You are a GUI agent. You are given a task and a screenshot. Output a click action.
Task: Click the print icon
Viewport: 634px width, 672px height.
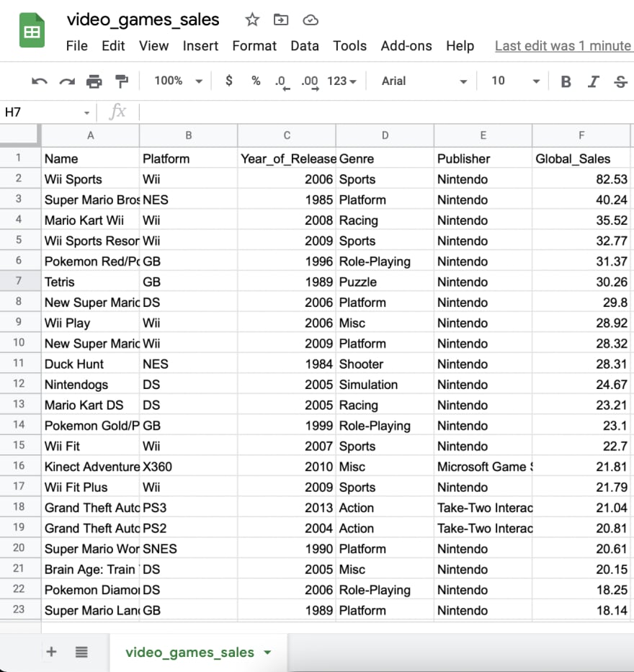pos(94,81)
